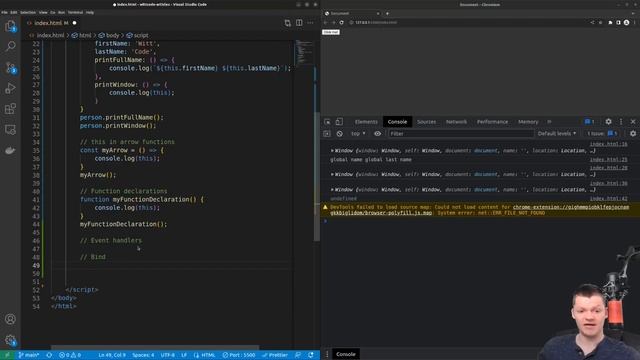Open the Remote Explorer view
Viewport: 640px width, 360px height.
[x=10, y=130]
